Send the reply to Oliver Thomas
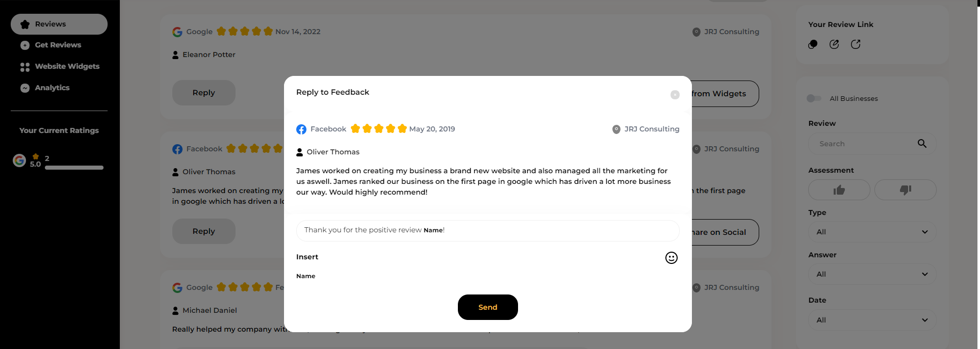This screenshot has width=980, height=349. pos(487,307)
